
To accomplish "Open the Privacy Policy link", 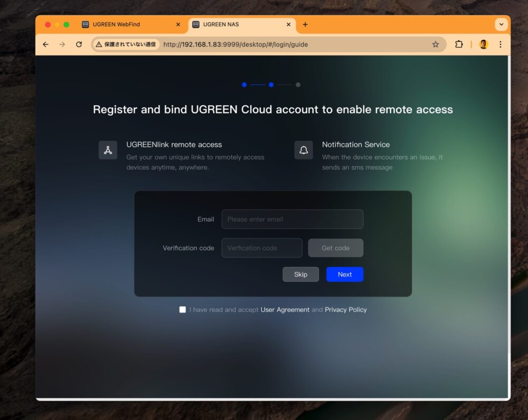I will point(345,310).
